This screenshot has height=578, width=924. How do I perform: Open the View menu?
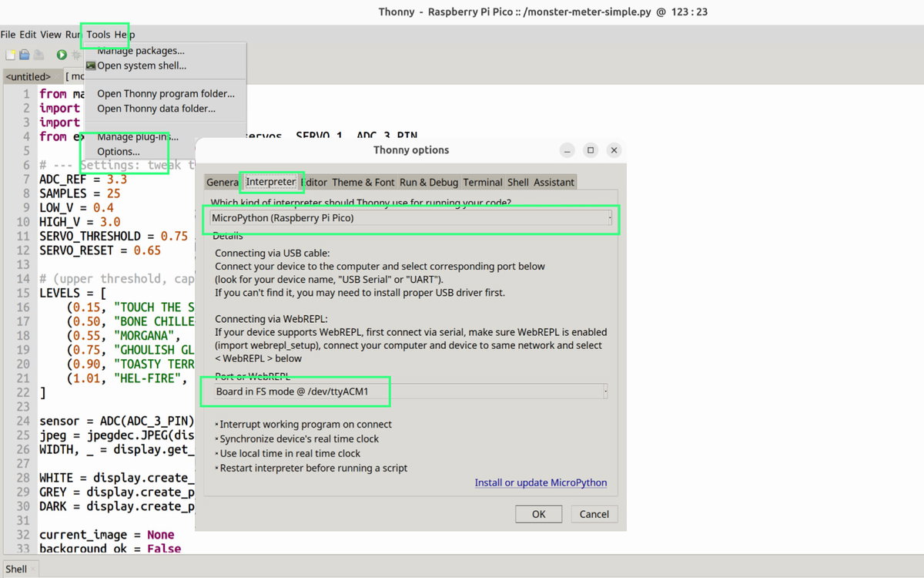51,34
